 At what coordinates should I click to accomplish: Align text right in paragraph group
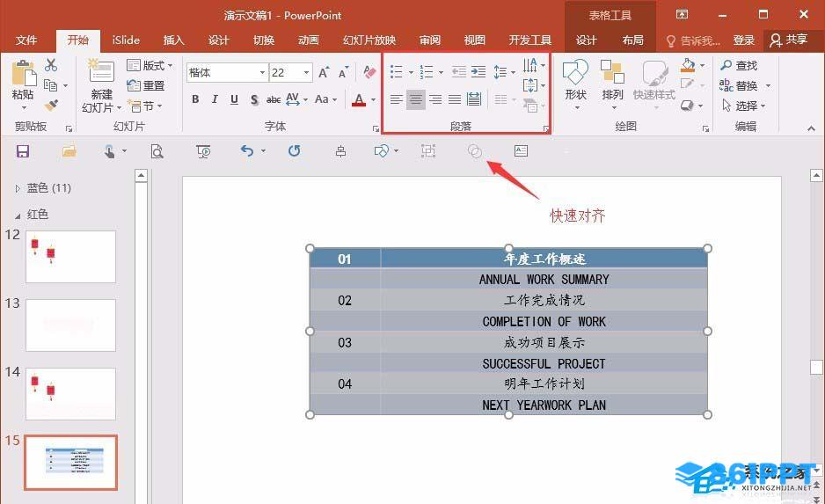tap(435, 99)
